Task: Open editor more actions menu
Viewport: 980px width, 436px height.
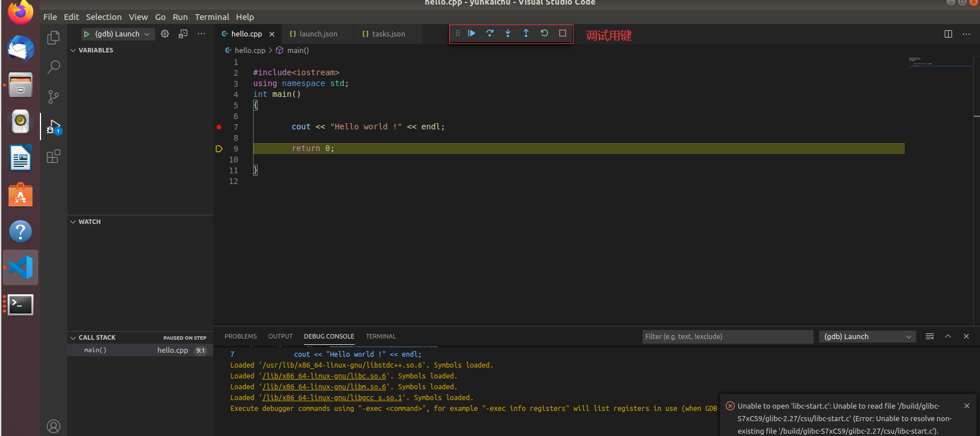Action: point(966,34)
